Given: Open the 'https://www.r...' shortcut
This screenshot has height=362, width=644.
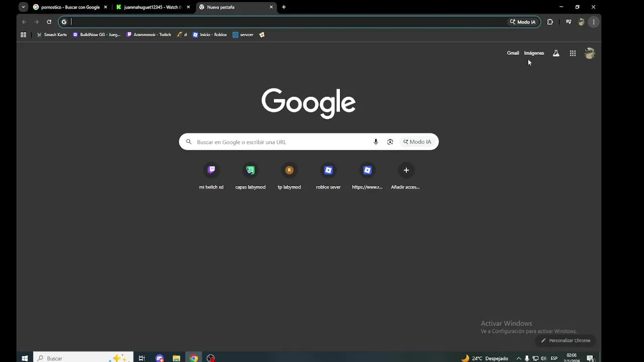Looking at the screenshot, I should point(367,176).
